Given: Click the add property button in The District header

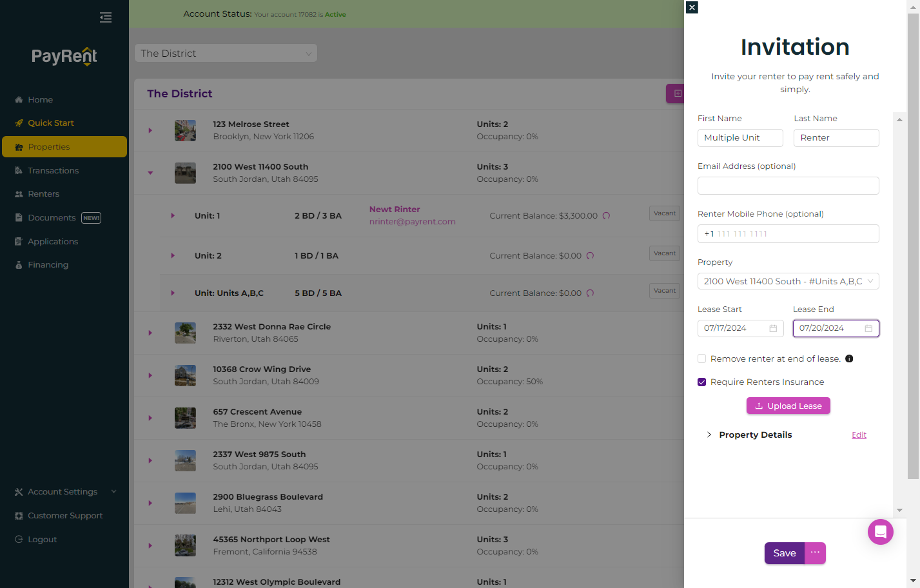Looking at the screenshot, I should (x=676, y=93).
